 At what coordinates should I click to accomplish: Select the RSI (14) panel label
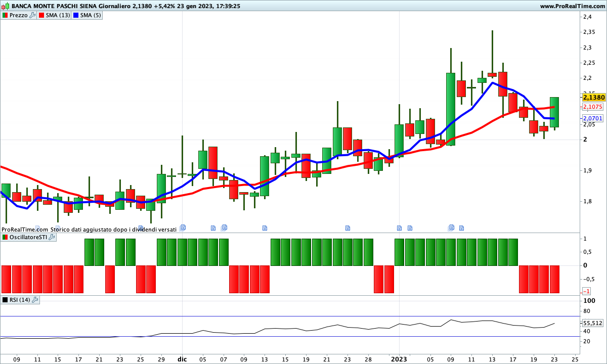coord(20,300)
